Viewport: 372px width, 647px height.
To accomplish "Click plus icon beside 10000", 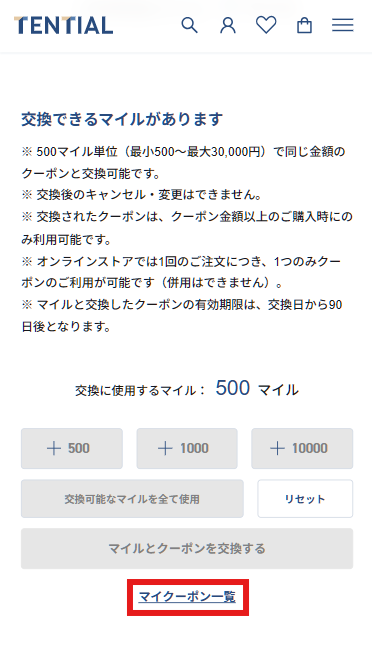I will pos(277,449).
